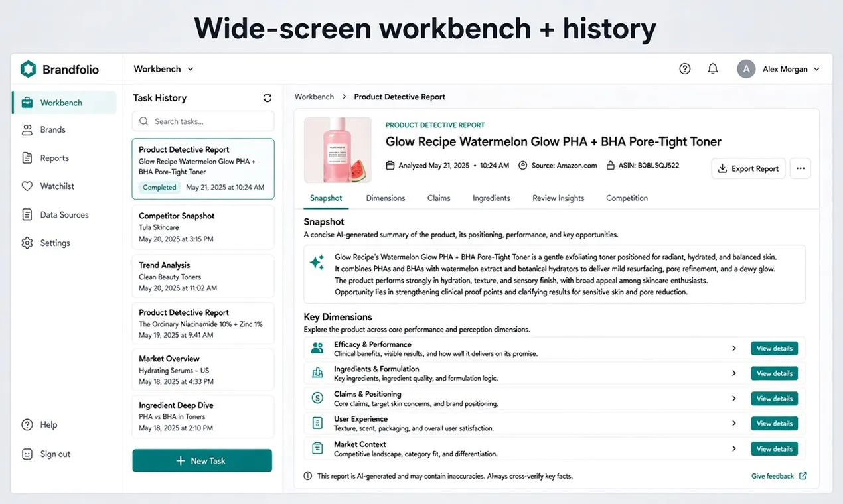843x504 pixels.
Task: Click the Market Context icon
Action: (x=317, y=448)
